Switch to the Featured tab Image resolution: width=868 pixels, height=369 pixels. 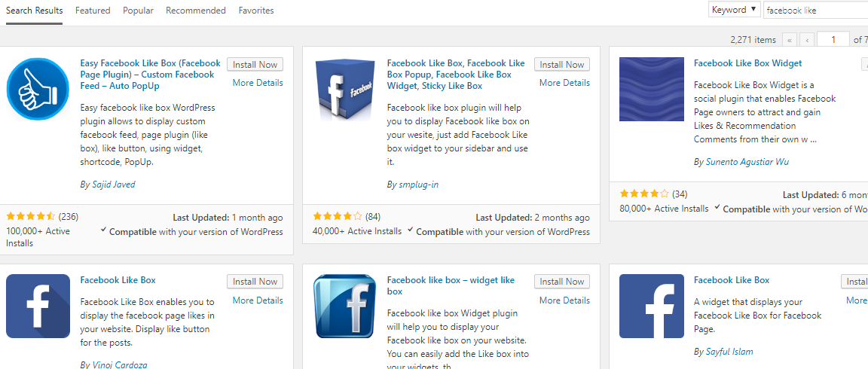click(x=93, y=11)
